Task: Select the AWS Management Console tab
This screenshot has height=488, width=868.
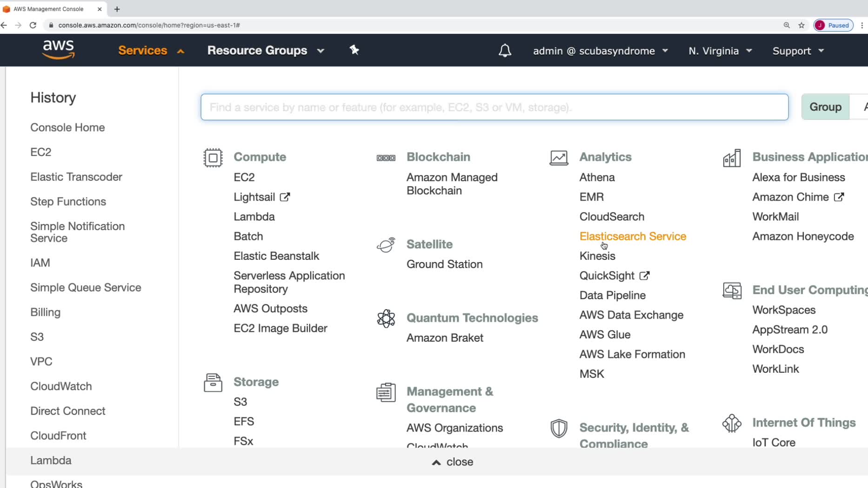Action: click(49, 9)
